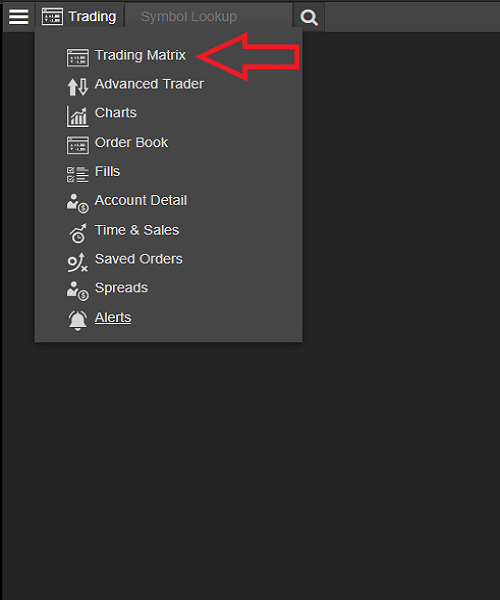Collapse the Trading dropdown menu
500x600 pixels.
click(x=80, y=16)
